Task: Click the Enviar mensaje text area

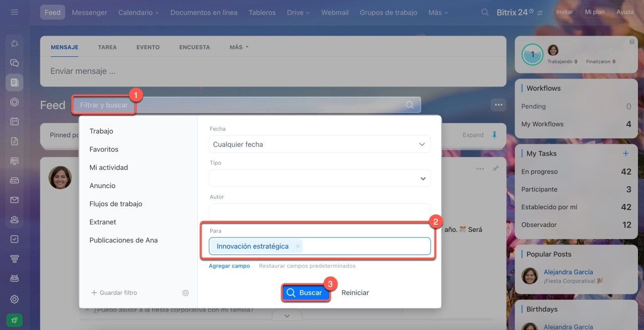Action: tap(273, 71)
